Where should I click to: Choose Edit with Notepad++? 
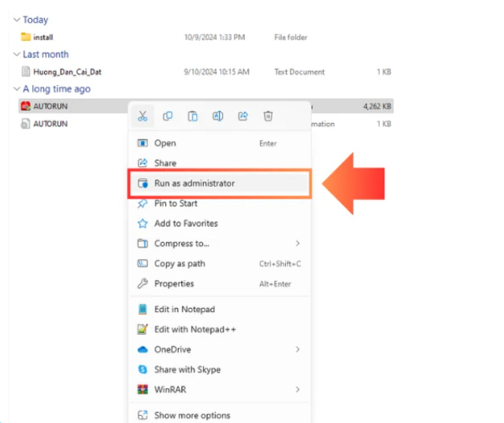[195, 329]
